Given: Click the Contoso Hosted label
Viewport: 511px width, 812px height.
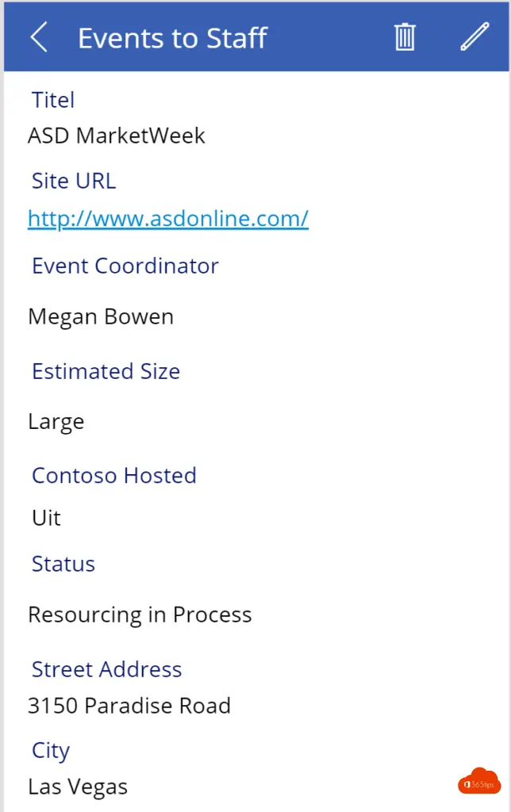Looking at the screenshot, I should pos(114,476).
